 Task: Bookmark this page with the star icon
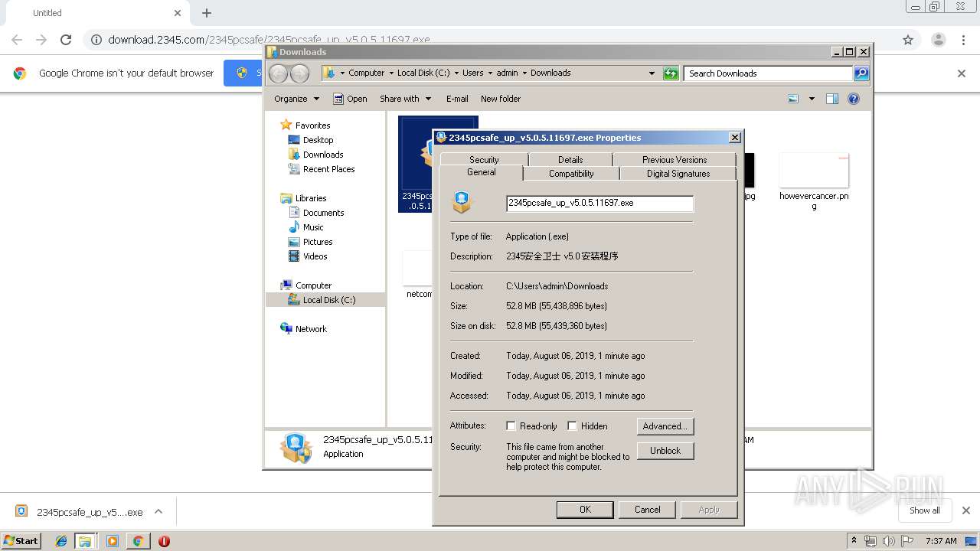[908, 40]
